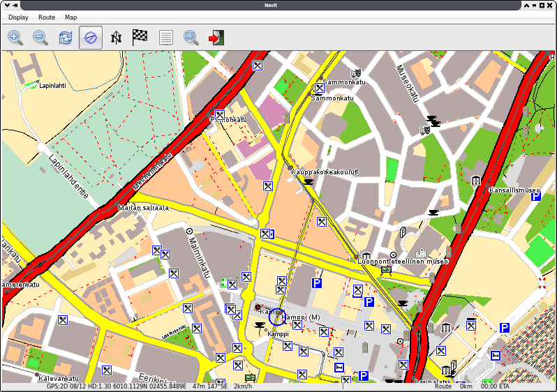This screenshot has width=557, height=392.
Task: Toggle north-up map orientation icon
Action: point(116,38)
